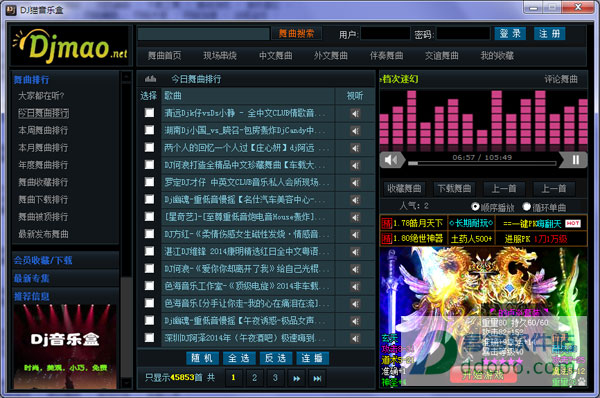Seek along the playback progress bar
The height and width of the screenshot is (398, 600).
coord(482,163)
